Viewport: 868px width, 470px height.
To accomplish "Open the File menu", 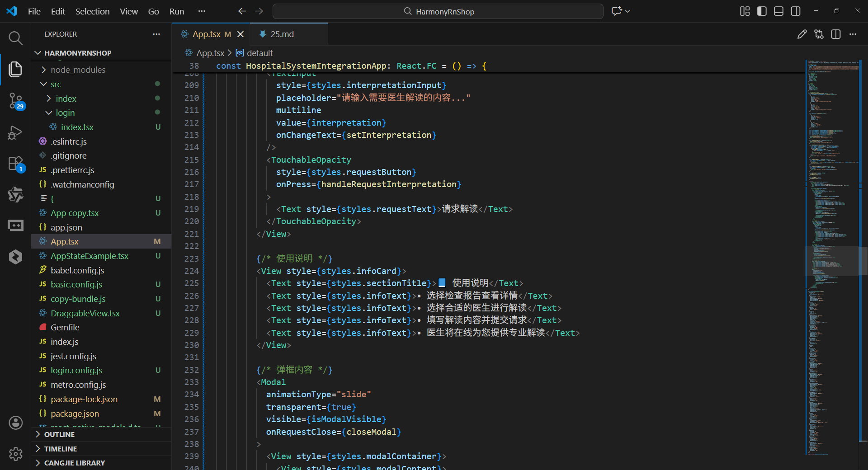I will pyautogui.click(x=34, y=11).
